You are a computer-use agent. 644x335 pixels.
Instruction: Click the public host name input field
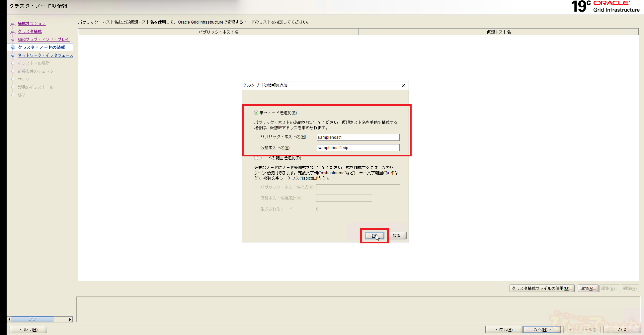(358, 137)
